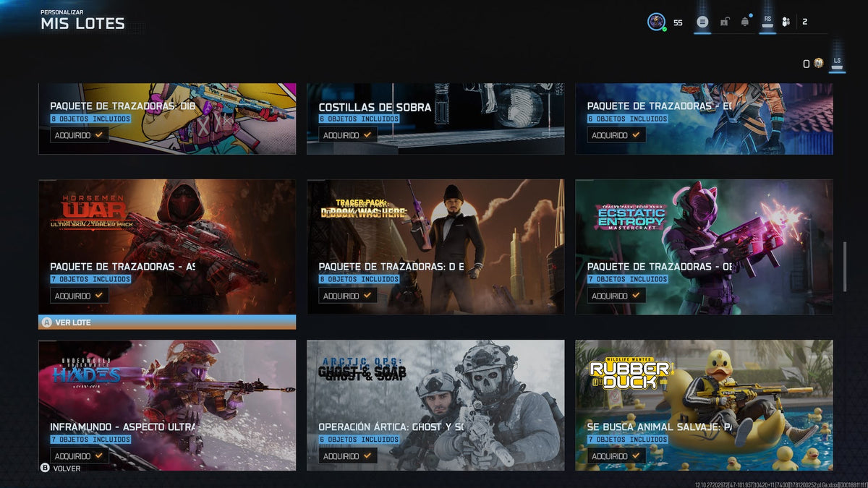The height and width of the screenshot is (488, 868).
Task: Open the main menu hamburger icon
Action: [x=702, y=22]
